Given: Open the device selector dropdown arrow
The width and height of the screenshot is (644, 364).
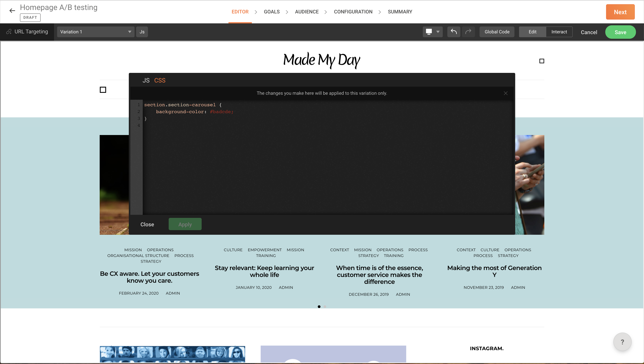Looking at the screenshot, I should tap(438, 32).
